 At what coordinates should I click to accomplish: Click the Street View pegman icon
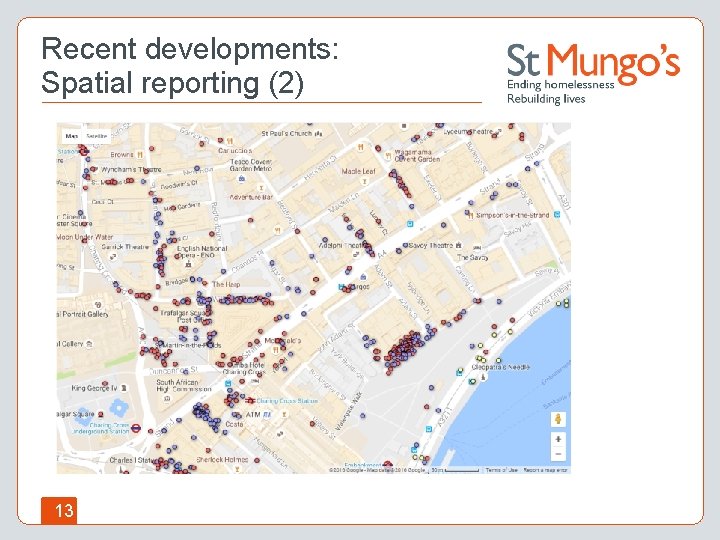(x=558, y=419)
